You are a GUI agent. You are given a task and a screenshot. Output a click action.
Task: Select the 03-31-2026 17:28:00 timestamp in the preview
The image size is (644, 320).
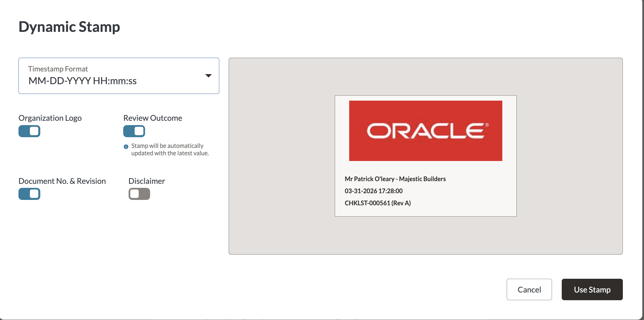[373, 191]
